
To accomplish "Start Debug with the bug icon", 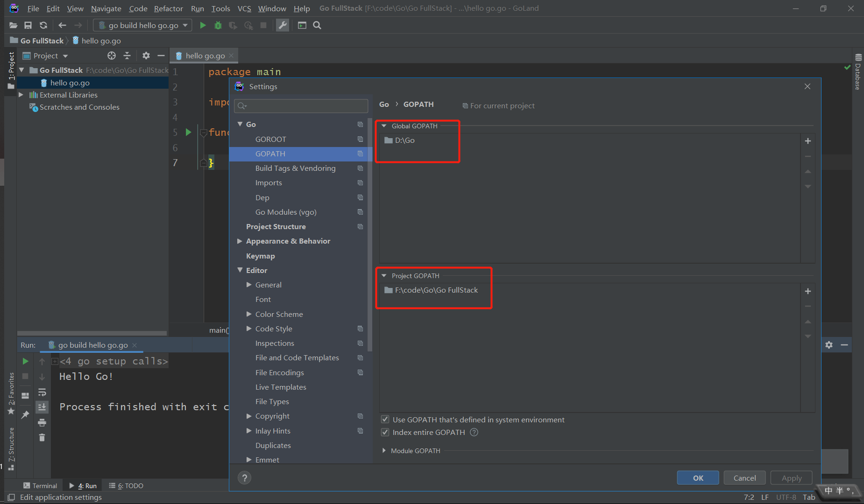I will [218, 25].
